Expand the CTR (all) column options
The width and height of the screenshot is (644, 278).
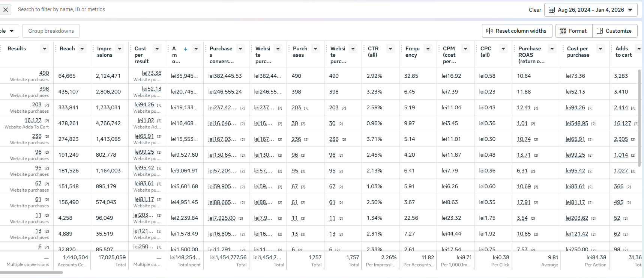click(x=390, y=48)
